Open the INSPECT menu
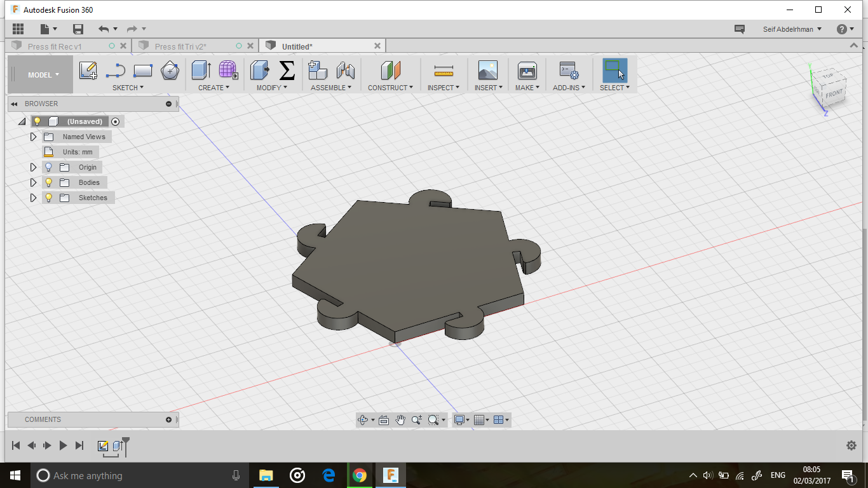868x488 pixels. pos(443,88)
